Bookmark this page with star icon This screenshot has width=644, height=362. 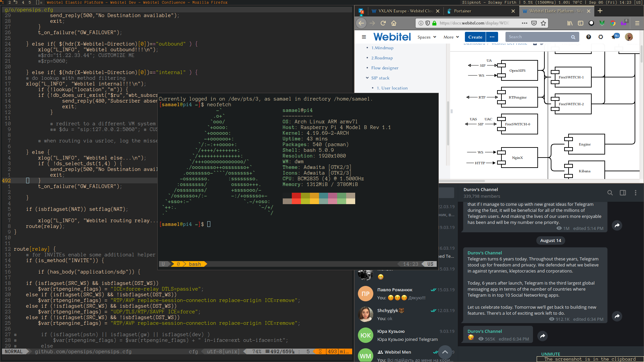(543, 23)
